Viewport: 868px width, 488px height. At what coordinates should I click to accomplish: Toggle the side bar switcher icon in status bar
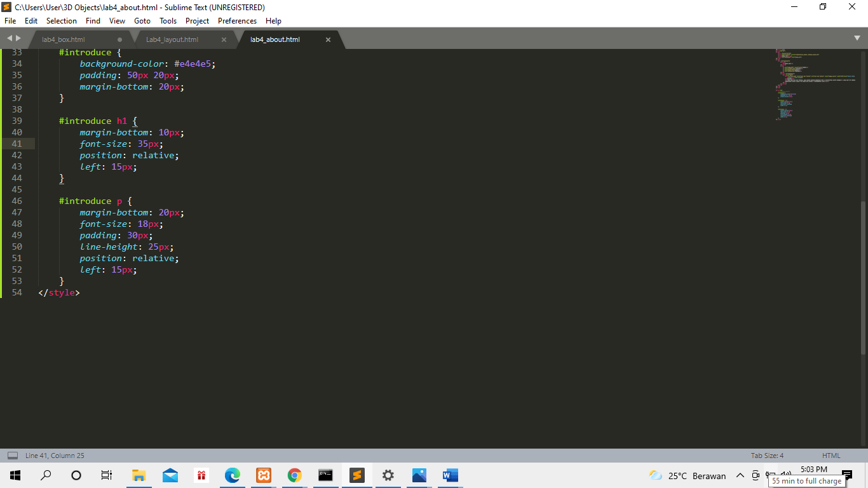(12, 456)
